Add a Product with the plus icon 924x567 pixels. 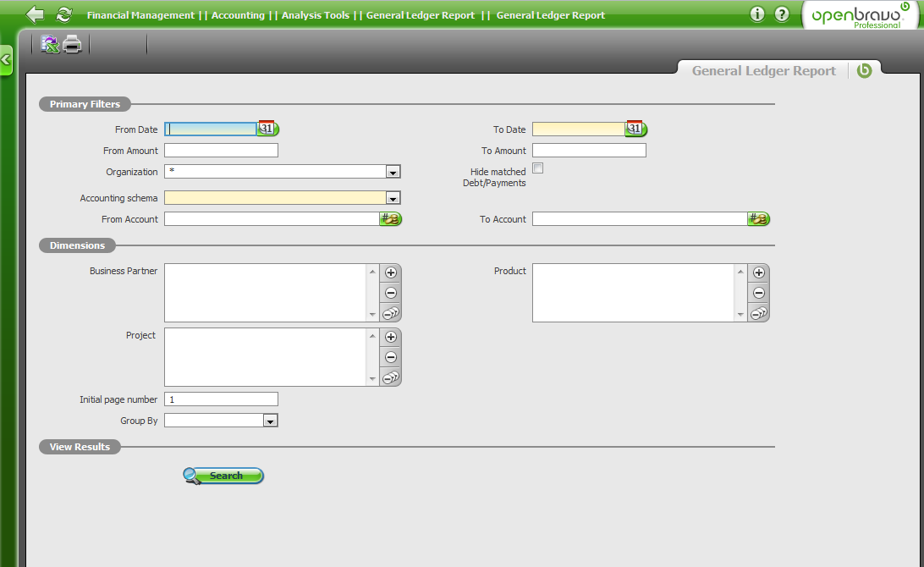tap(759, 272)
